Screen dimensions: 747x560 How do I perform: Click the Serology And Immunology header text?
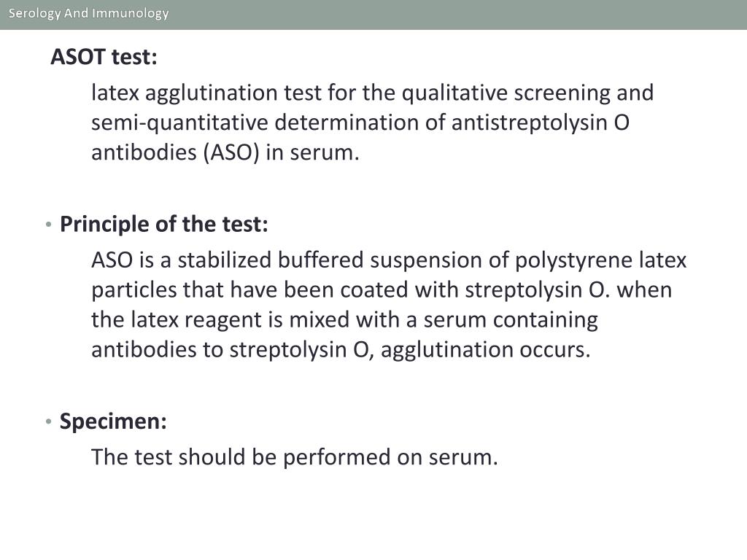click(88, 13)
